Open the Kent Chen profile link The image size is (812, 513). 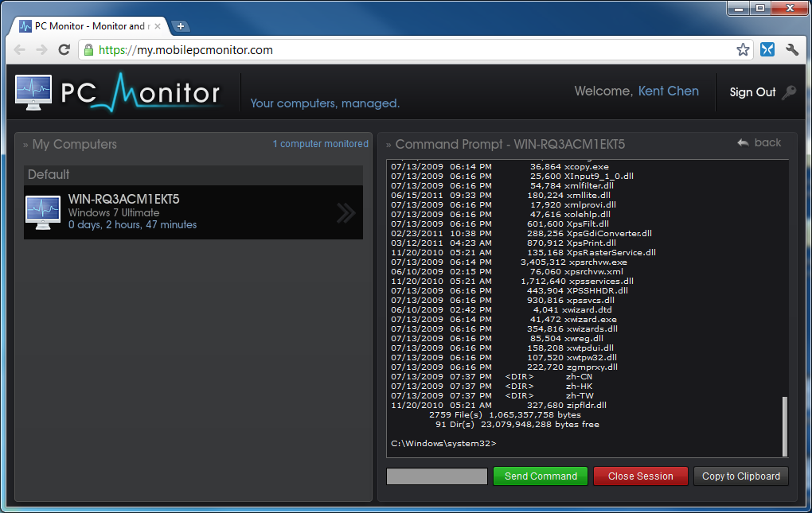click(x=668, y=91)
